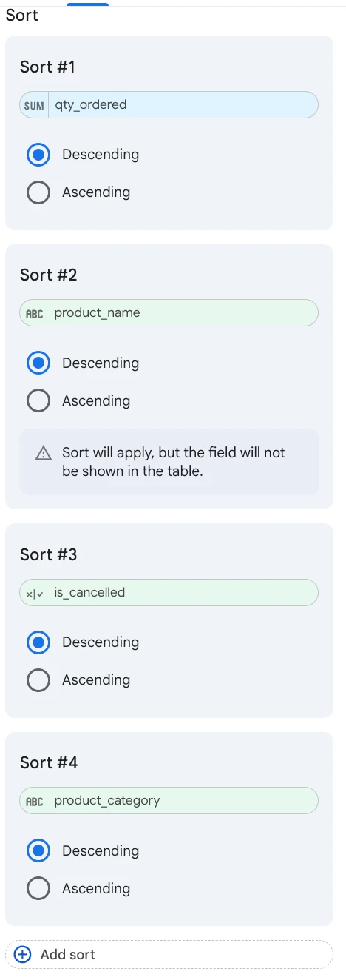
Task: Click the ABC type icon for product_name
Action: pyautogui.click(x=35, y=313)
